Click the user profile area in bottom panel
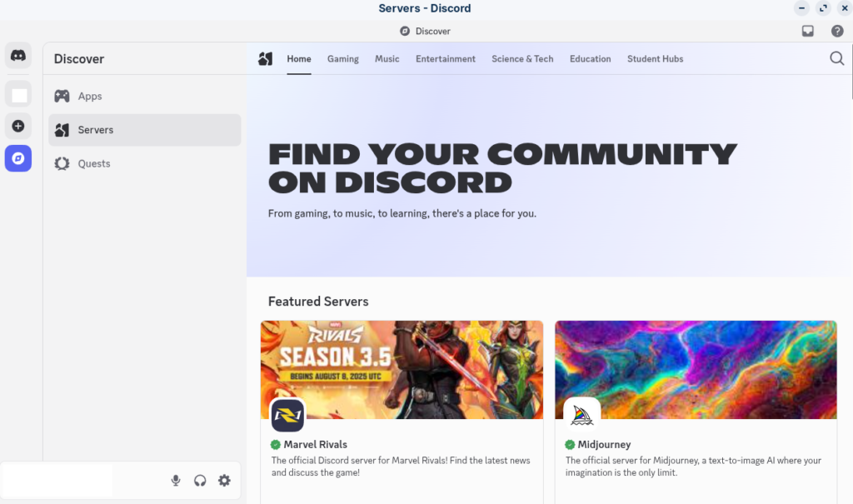 [57, 481]
